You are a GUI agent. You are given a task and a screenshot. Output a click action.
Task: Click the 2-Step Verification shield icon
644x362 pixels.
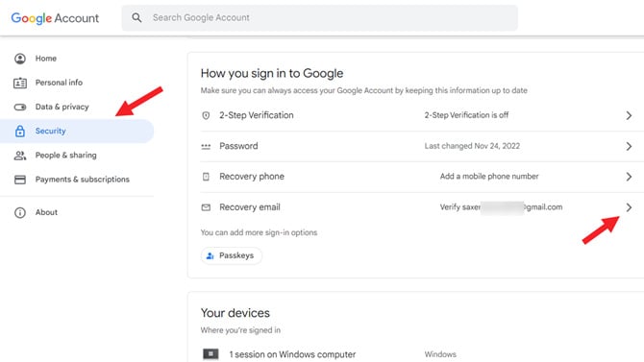point(207,116)
